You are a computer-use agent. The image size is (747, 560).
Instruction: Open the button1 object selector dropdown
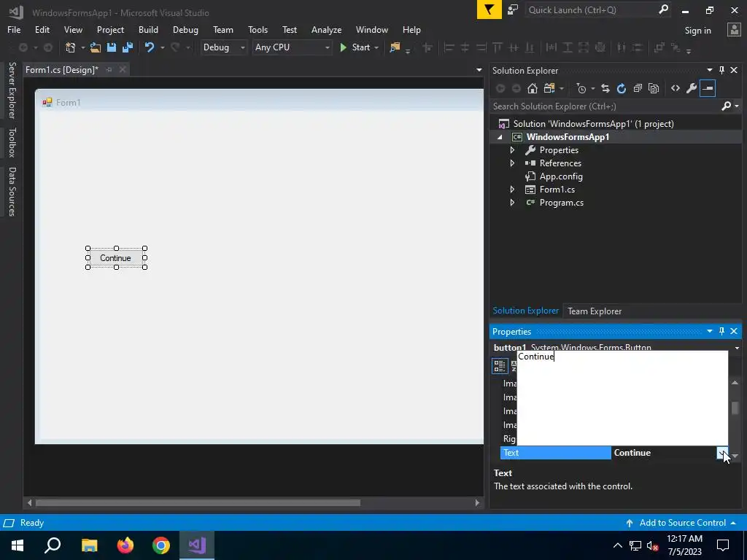(737, 348)
